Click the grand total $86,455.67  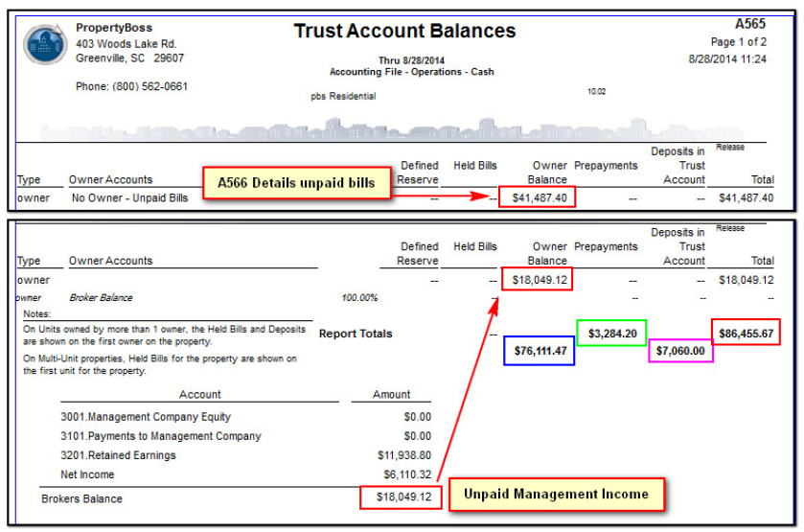tap(747, 334)
